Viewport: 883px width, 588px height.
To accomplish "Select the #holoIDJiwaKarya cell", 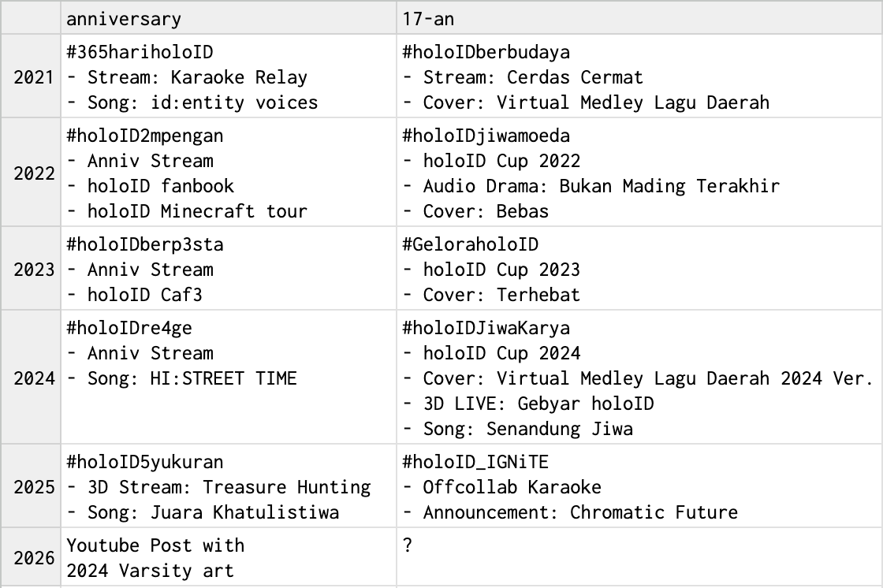I will point(639,378).
